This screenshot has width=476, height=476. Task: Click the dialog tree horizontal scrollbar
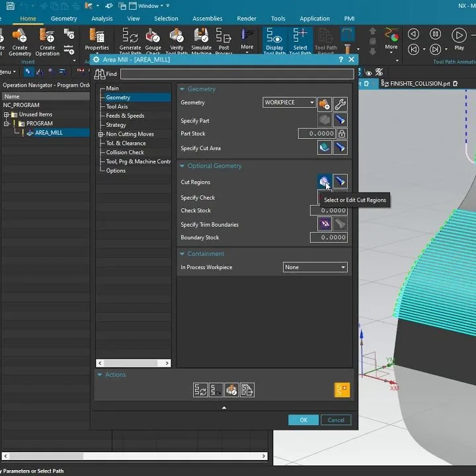[x=134, y=363]
